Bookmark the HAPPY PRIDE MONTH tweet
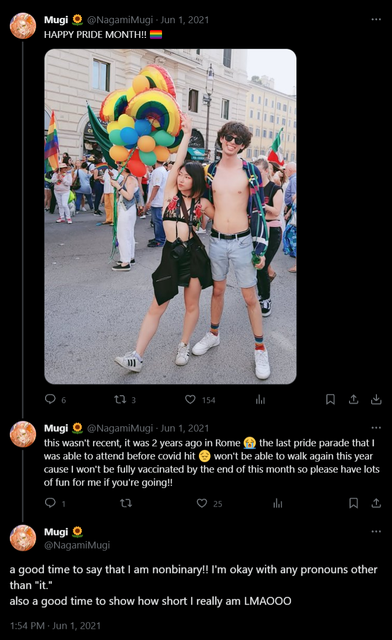 tap(330, 399)
